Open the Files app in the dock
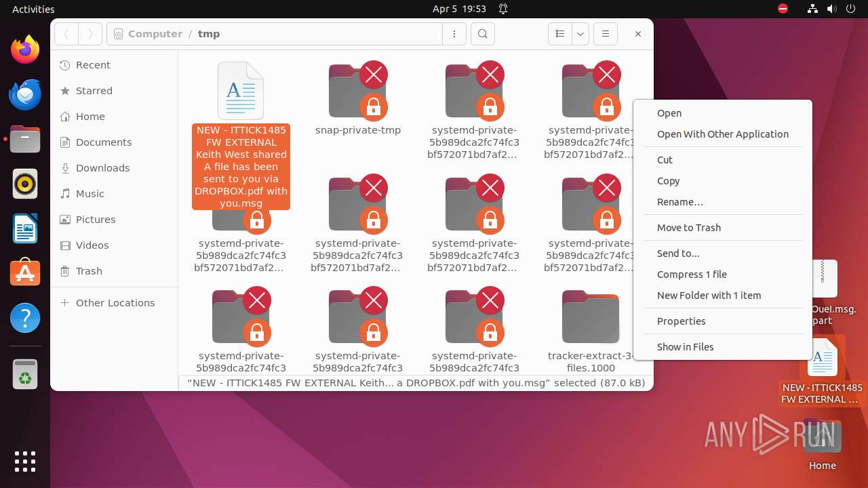 [25, 140]
